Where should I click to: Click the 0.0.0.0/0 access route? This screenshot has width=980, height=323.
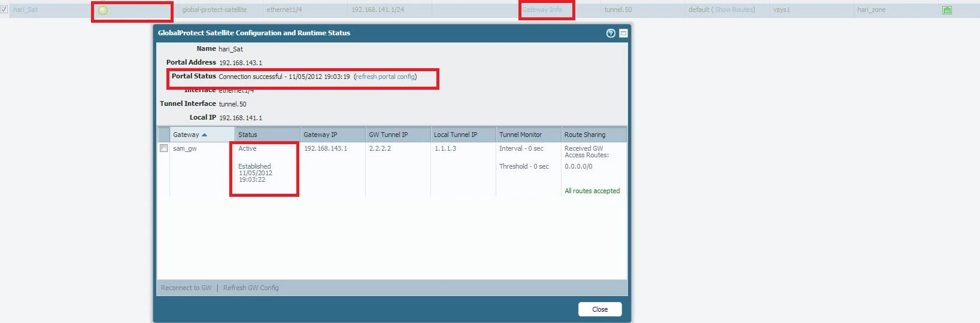pos(578,166)
